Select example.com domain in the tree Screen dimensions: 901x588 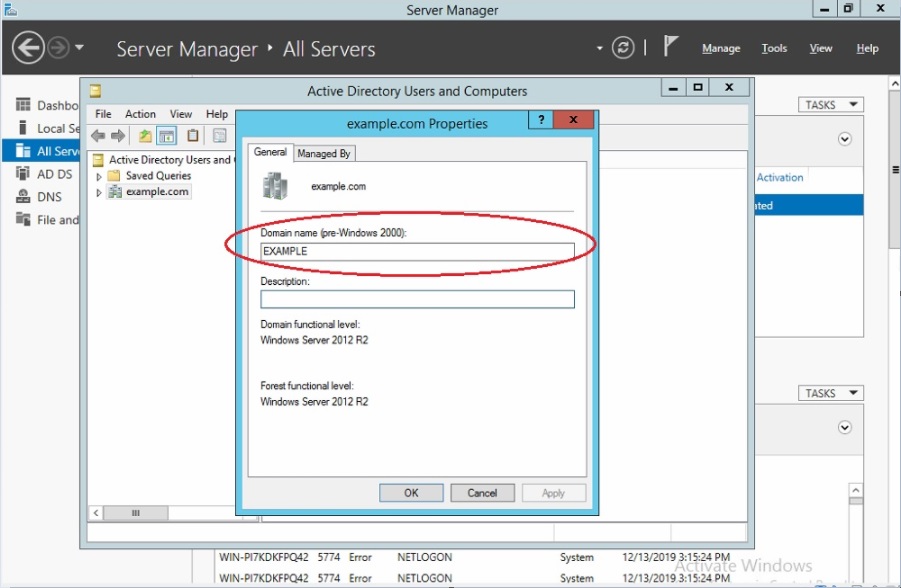point(149,192)
